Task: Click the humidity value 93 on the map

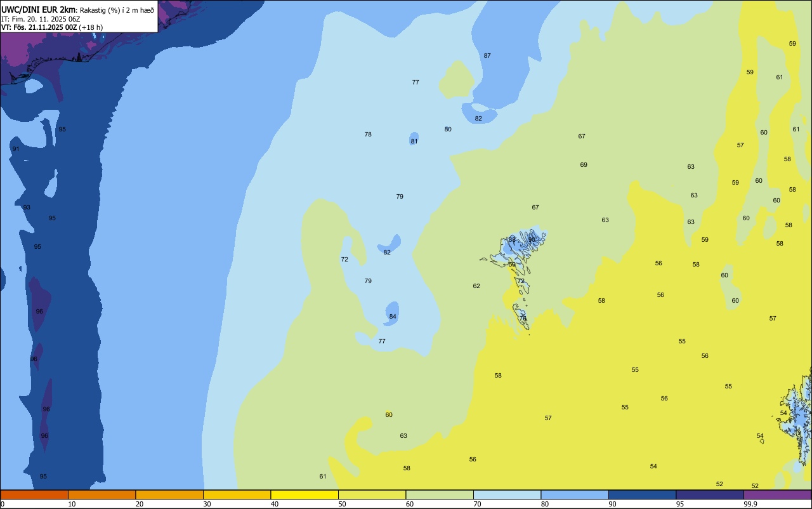Action: (27, 208)
